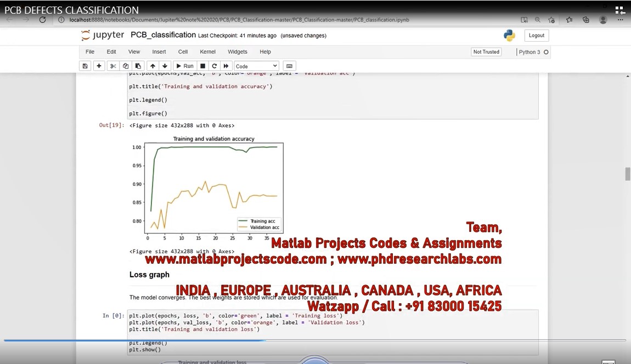Run the selected cell
631x364 pixels.
[185, 66]
